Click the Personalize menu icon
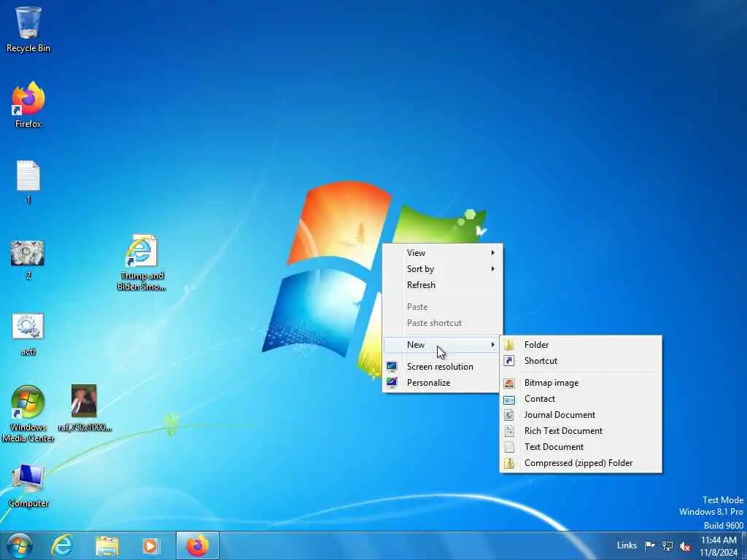Image resolution: width=747 pixels, height=560 pixels. pos(392,383)
